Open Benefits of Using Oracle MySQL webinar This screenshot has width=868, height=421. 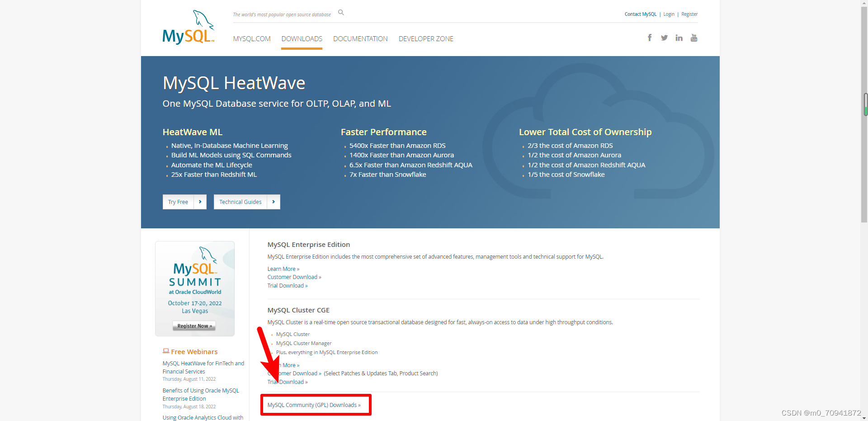(x=201, y=394)
